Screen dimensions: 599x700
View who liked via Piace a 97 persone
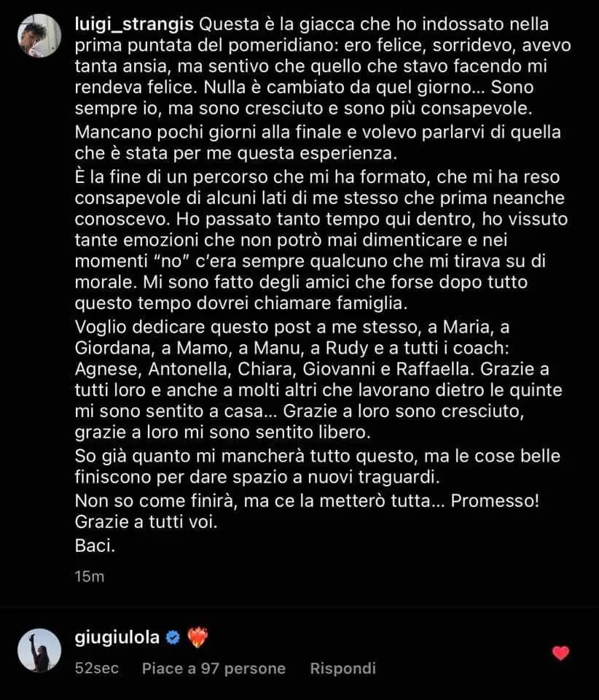214,669
